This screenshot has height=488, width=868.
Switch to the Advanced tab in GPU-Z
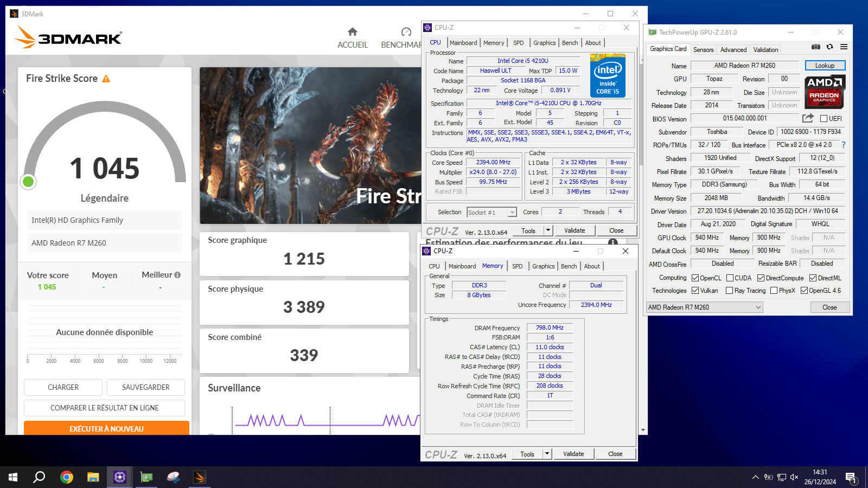pyautogui.click(x=733, y=49)
